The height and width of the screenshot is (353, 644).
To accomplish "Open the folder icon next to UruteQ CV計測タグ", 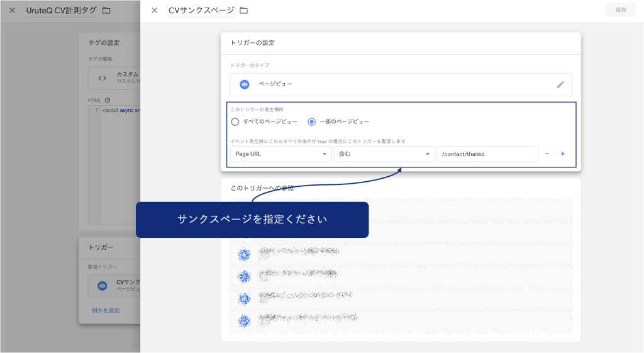I will tap(106, 11).
